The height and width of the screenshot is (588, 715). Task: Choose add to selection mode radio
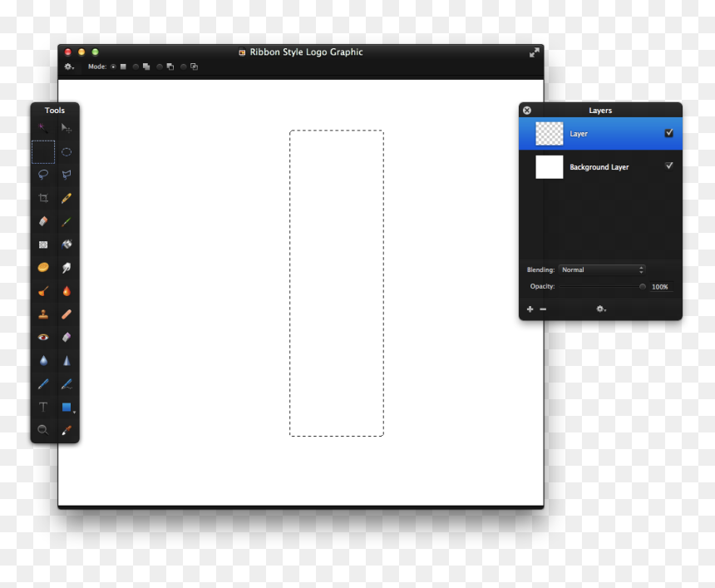click(x=136, y=67)
